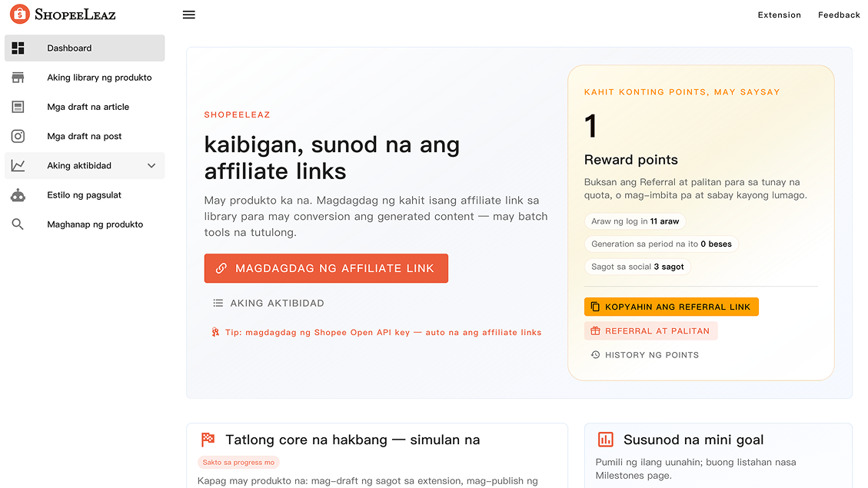Viewport: 868px width, 488px height.
Task: Click the store icon for Aking library
Action: (x=18, y=78)
